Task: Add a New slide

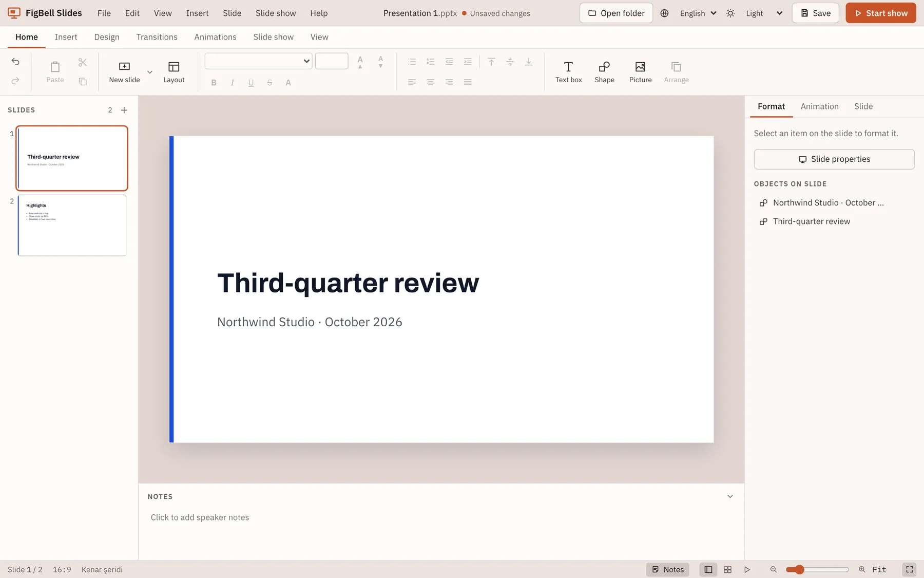Action: click(124, 72)
